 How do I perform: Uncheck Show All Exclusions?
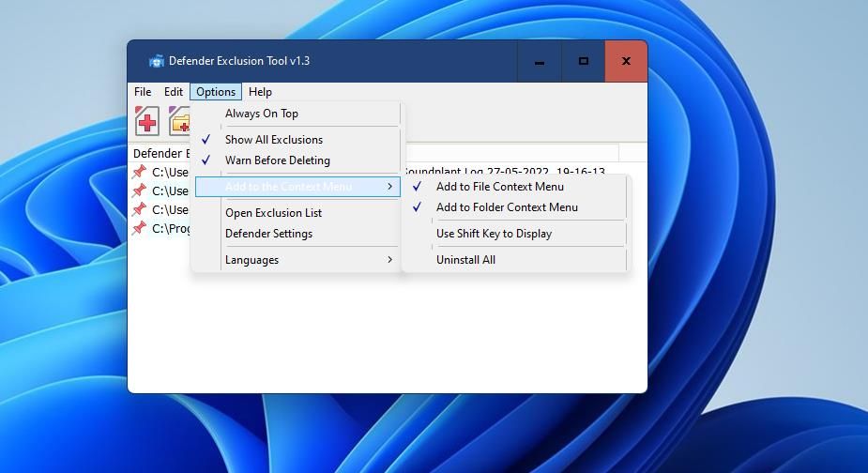pos(297,140)
